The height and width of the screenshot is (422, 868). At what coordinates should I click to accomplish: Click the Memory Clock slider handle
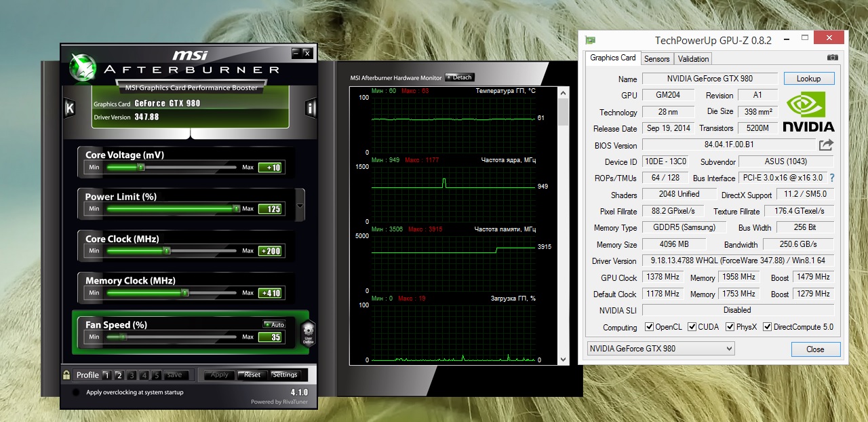click(184, 293)
